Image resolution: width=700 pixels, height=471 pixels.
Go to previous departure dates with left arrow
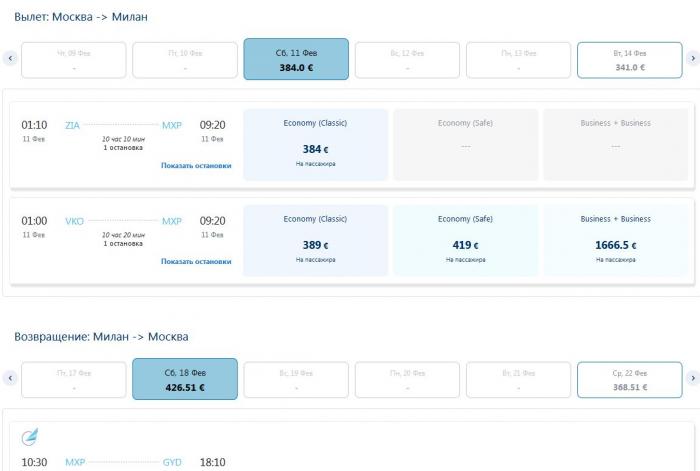pos(10,59)
